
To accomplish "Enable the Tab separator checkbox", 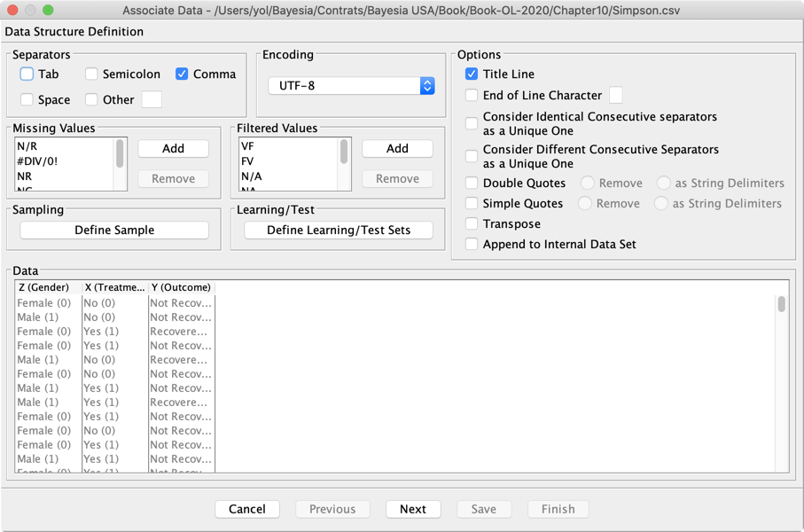I will (27, 74).
